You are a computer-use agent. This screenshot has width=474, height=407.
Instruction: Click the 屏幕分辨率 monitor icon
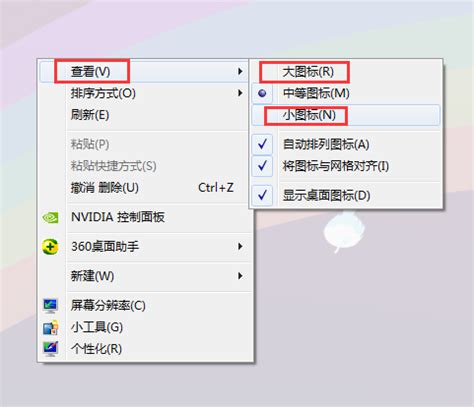click(51, 305)
